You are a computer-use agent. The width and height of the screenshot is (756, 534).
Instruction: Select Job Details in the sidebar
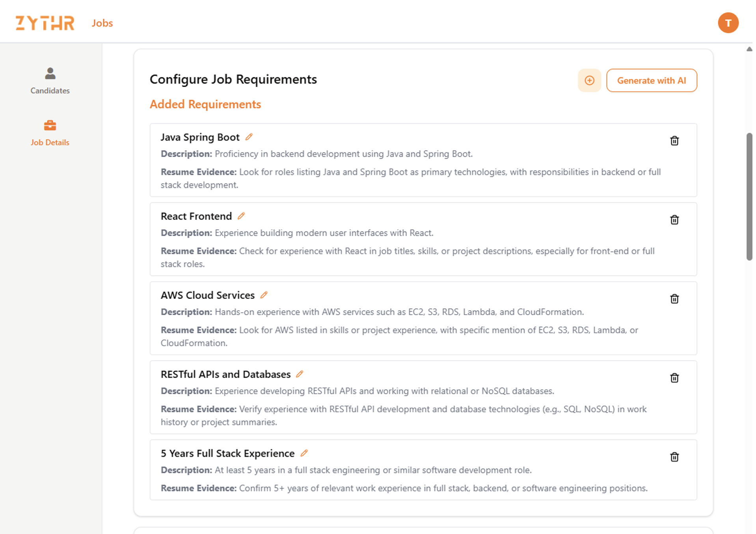pos(50,133)
